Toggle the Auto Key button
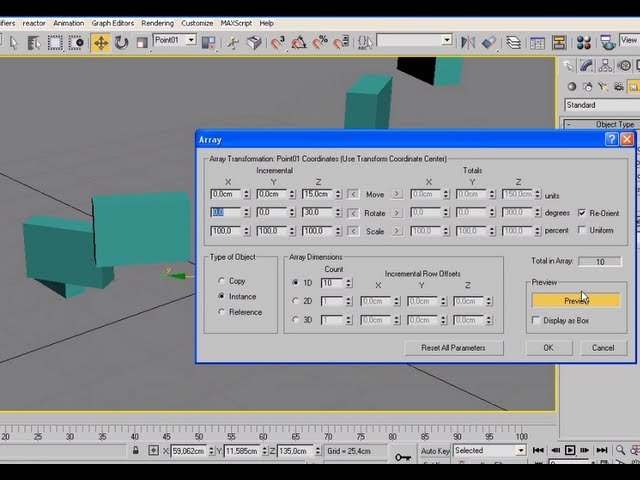 coord(435,451)
